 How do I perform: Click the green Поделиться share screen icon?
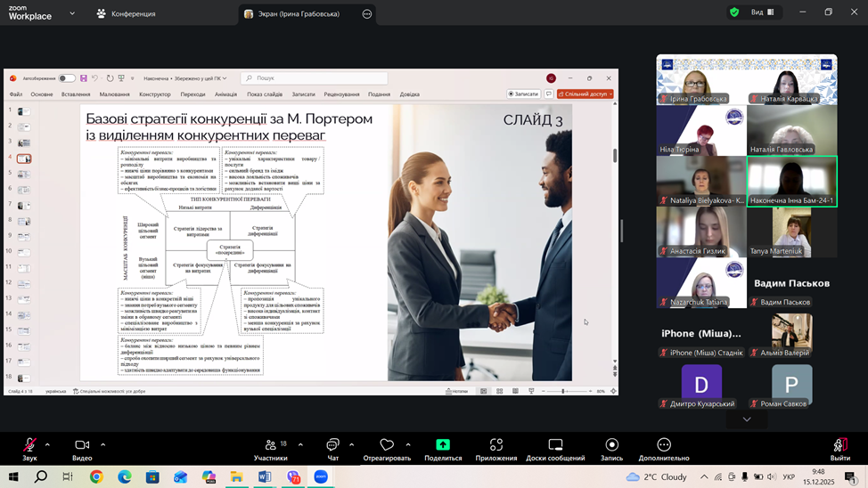pos(443,445)
